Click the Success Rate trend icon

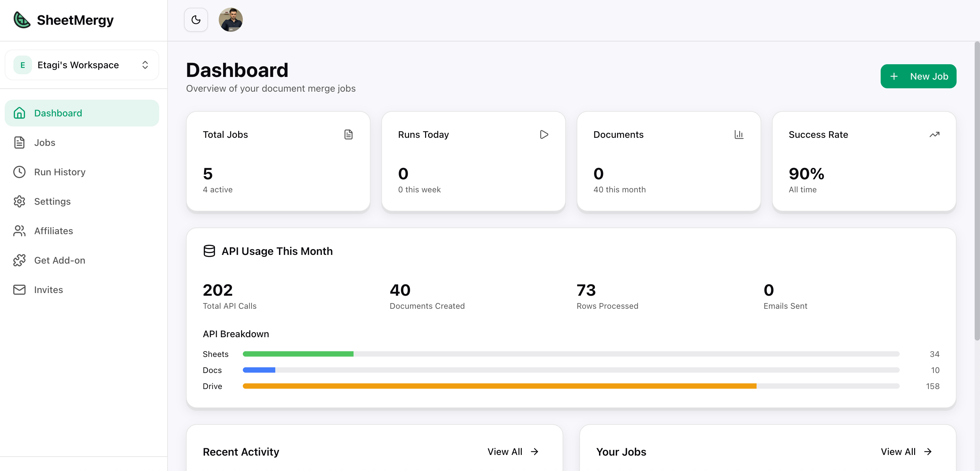point(935,135)
